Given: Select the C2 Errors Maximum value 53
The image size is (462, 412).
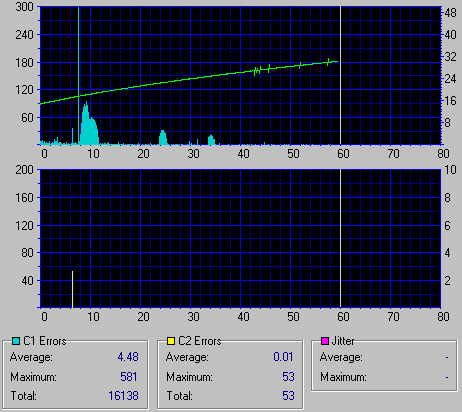Looking at the screenshot, I should point(288,377).
